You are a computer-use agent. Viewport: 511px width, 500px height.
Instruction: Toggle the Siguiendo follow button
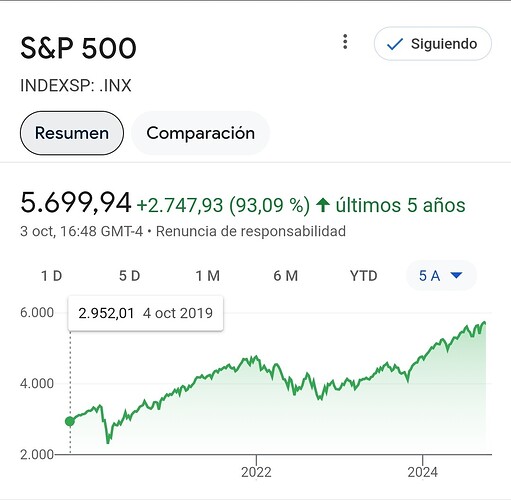(x=433, y=44)
